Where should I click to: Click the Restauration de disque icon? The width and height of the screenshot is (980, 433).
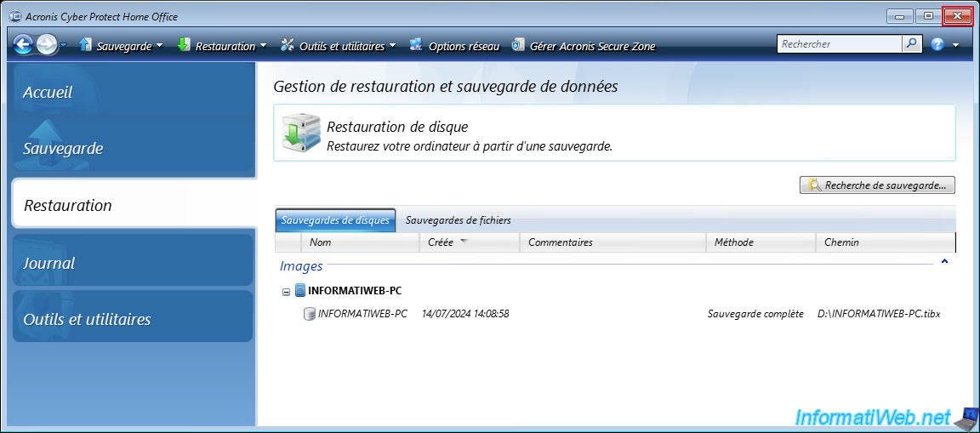(x=301, y=134)
